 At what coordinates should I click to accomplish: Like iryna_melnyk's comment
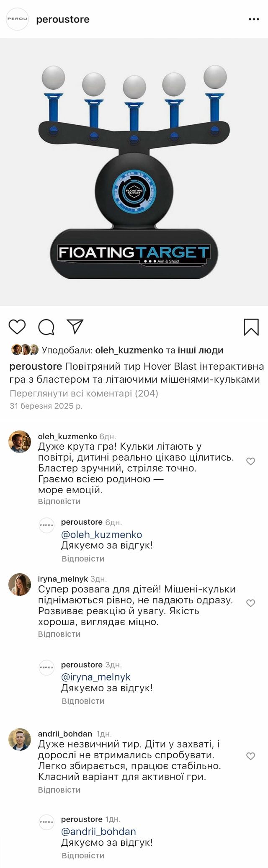pos(250,603)
